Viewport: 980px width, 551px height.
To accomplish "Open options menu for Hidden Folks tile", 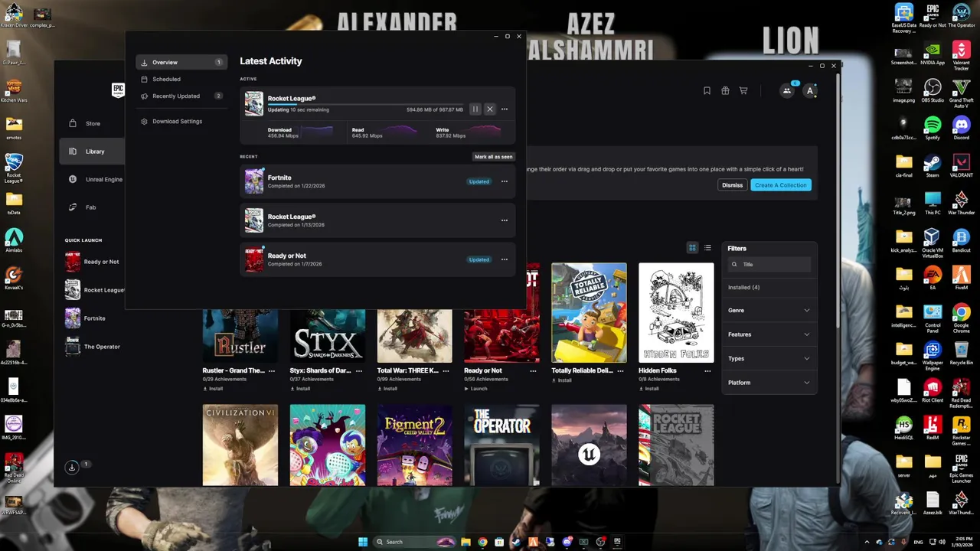I will coord(707,370).
